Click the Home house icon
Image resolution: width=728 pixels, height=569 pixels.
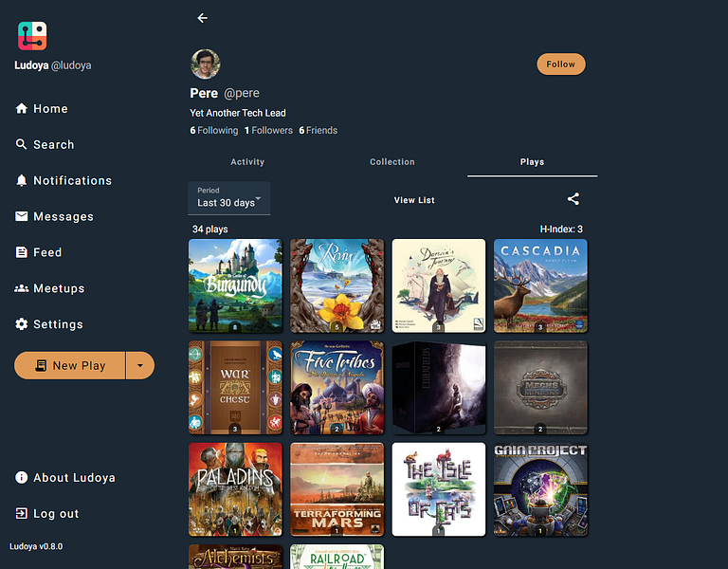22,109
